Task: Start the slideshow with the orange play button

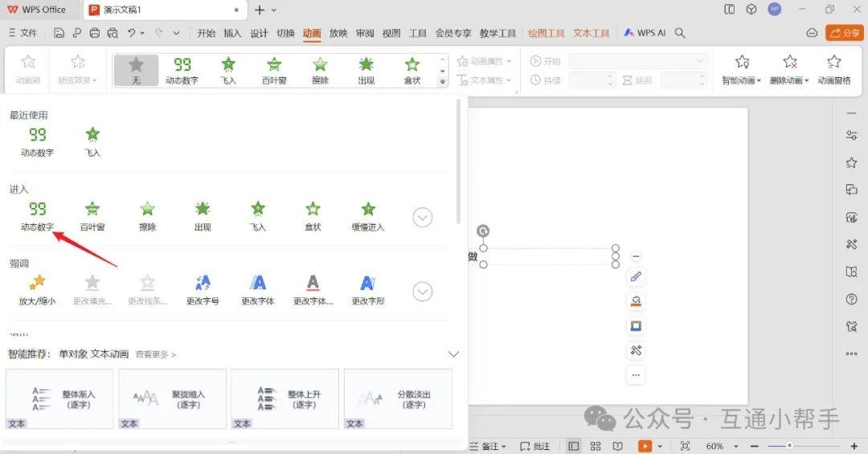Action: coord(645,446)
